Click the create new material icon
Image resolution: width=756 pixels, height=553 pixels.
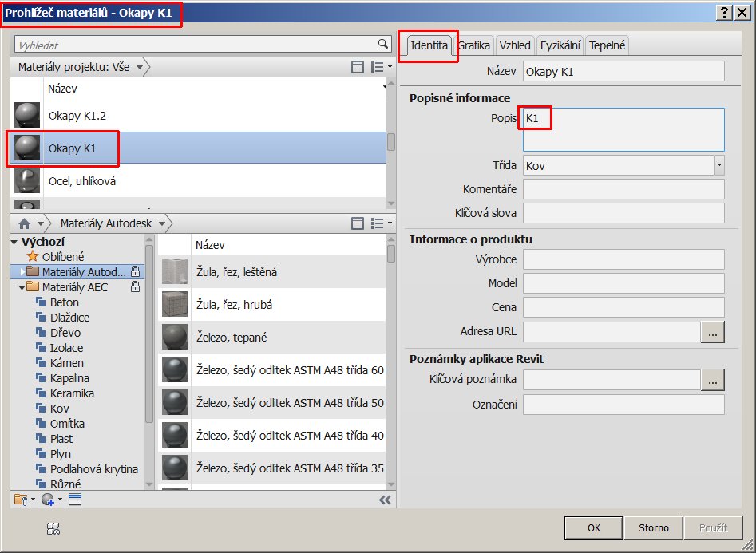tap(48, 500)
